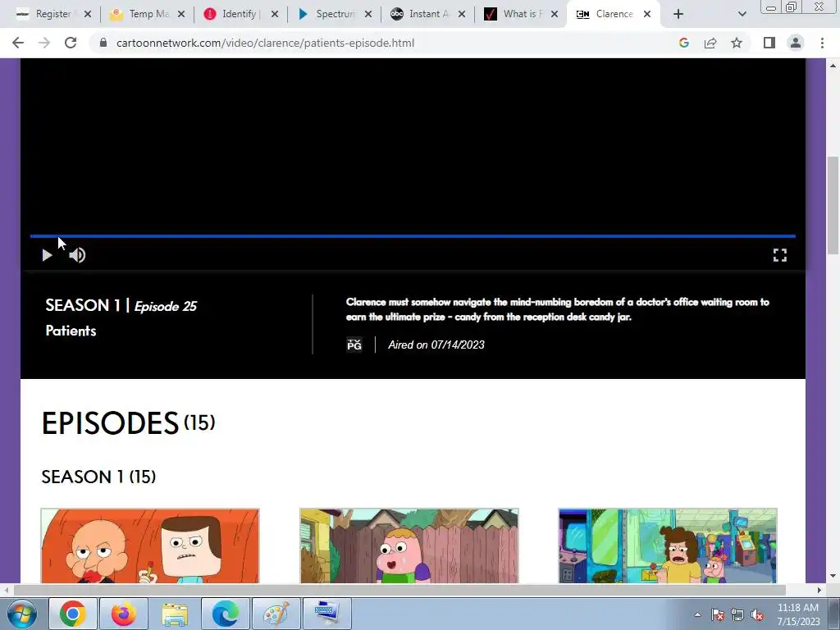The image size is (840, 630).
Task: Enter fullscreen mode for the video
Action: 780,255
